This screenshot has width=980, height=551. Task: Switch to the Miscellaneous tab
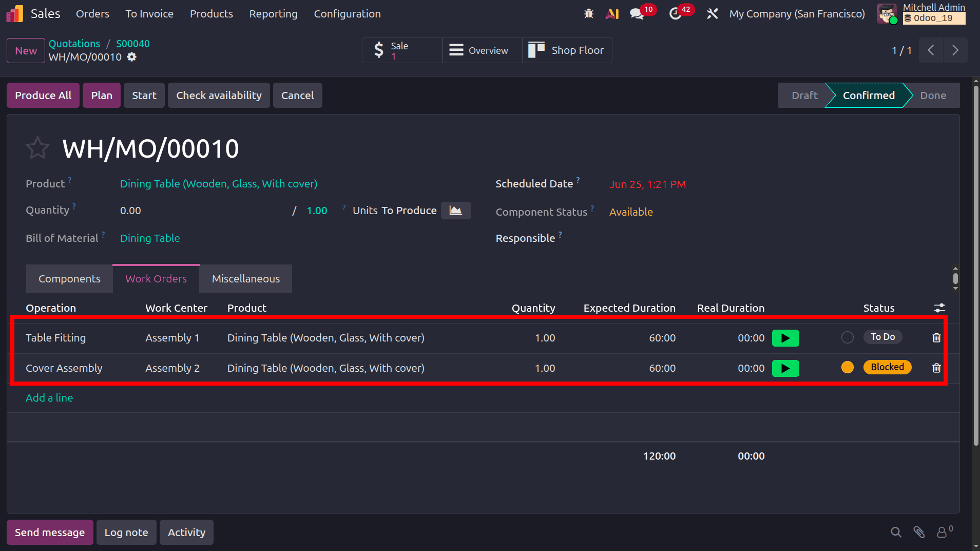point(246,279)
